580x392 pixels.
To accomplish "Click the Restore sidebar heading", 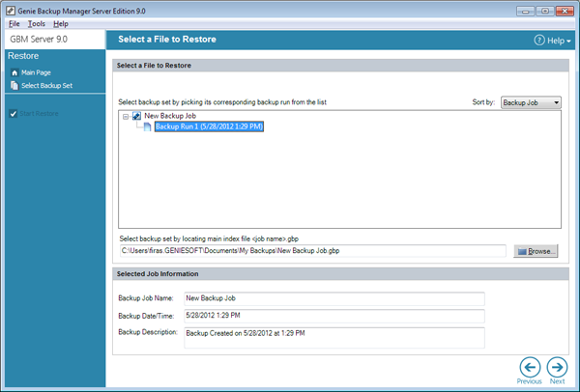I will coord(23,56).
